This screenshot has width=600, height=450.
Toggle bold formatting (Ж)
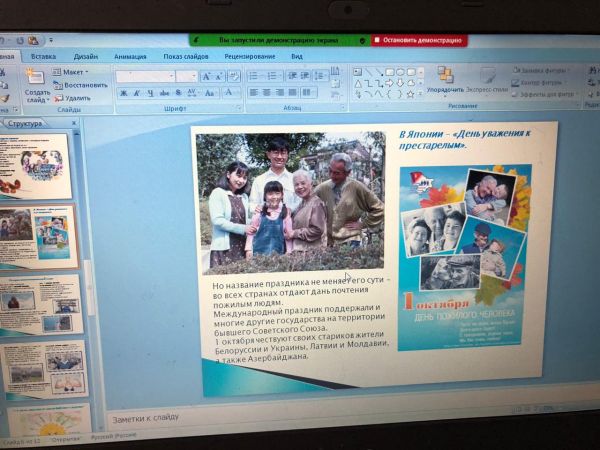tap(123, 93)
